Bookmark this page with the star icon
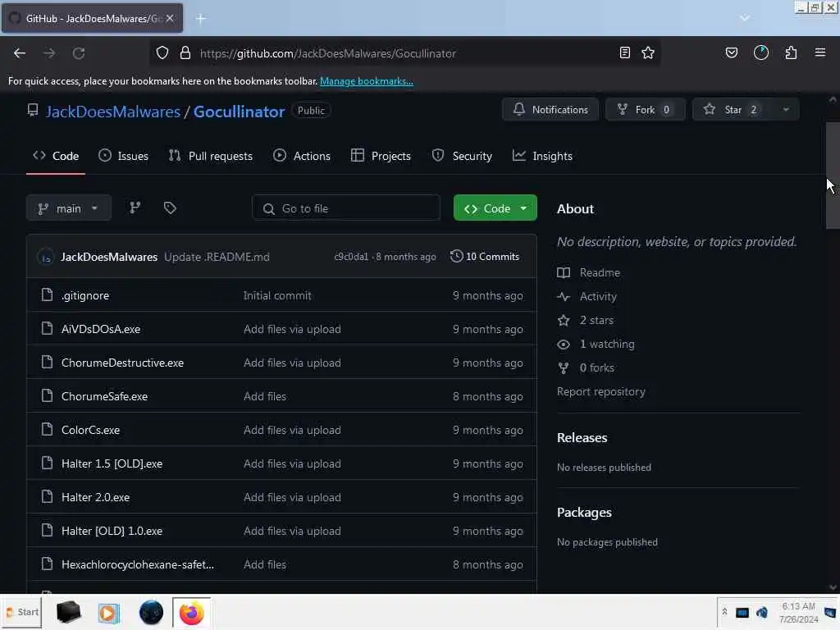840x630 pixels. (648, 52)
